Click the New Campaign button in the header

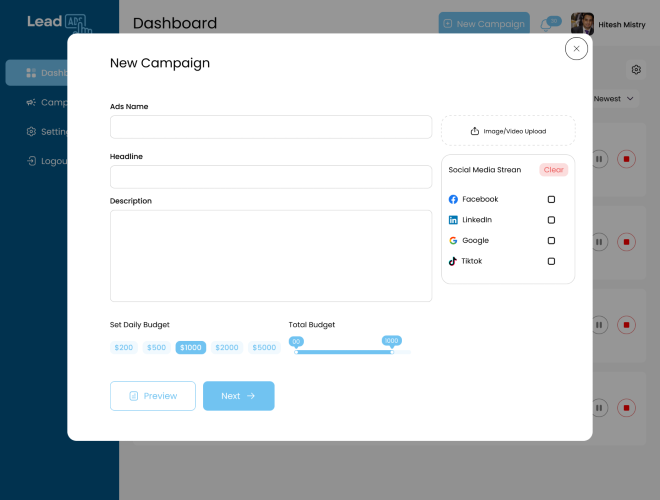[x=484, y=24]
